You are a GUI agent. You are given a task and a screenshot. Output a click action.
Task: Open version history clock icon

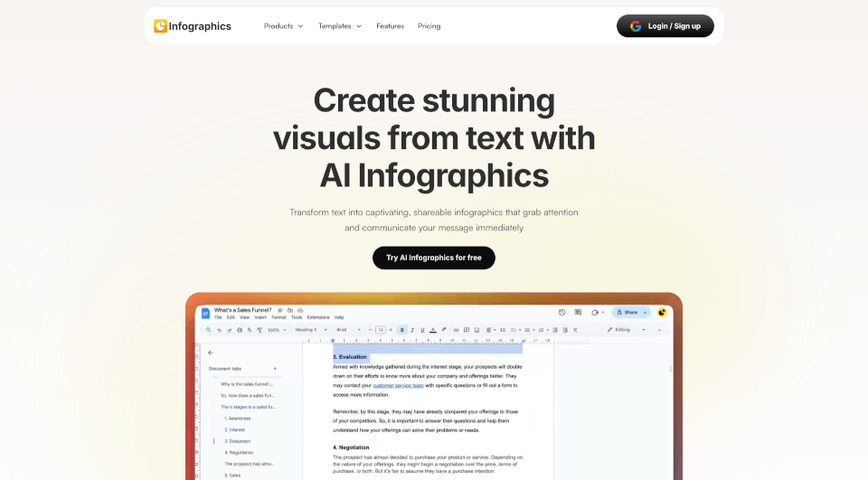561,312
